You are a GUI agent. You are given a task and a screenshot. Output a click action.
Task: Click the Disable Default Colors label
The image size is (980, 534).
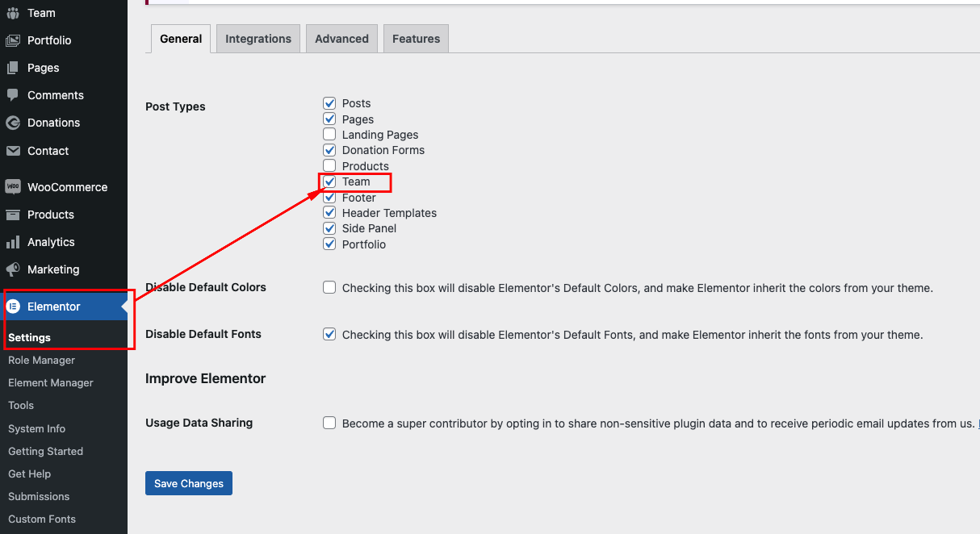coord(206,287)
